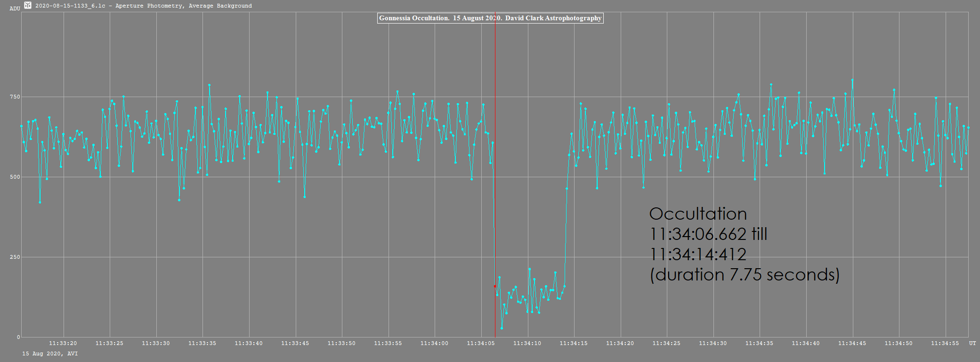980x362 pixels.
Task: Select the Gonnessia Occultation chart title box
Action: [x=490, y=18]
